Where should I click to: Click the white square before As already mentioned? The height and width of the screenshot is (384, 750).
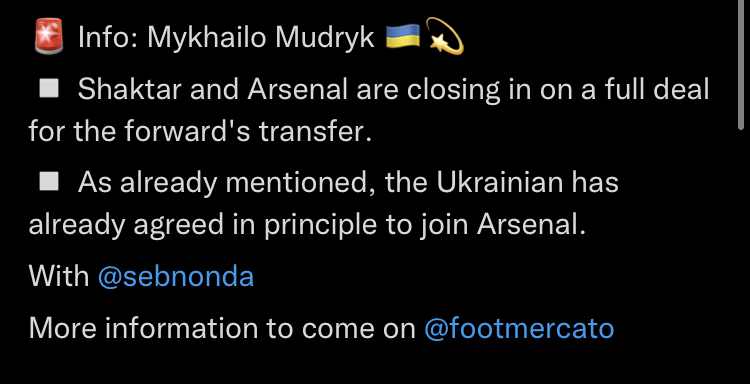(49, 182)
